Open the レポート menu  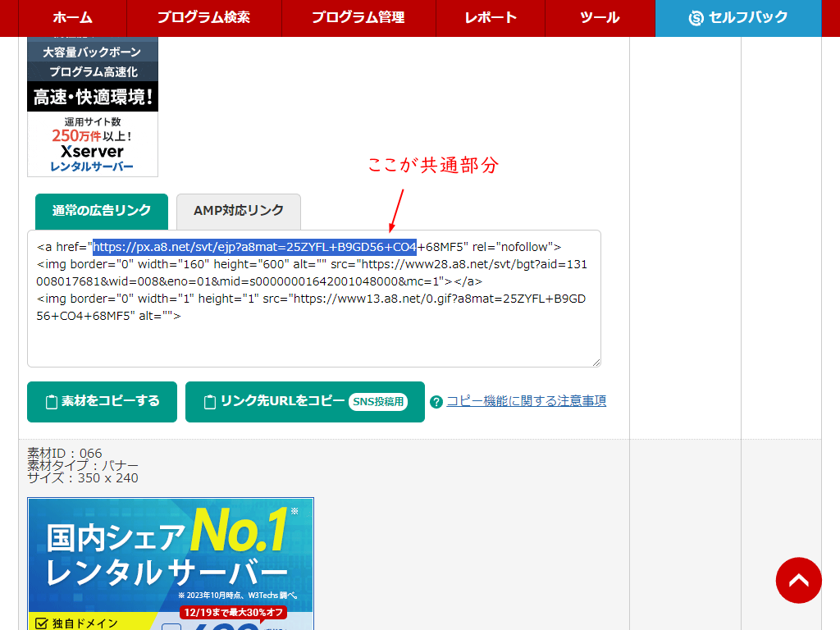coord(490,17)
